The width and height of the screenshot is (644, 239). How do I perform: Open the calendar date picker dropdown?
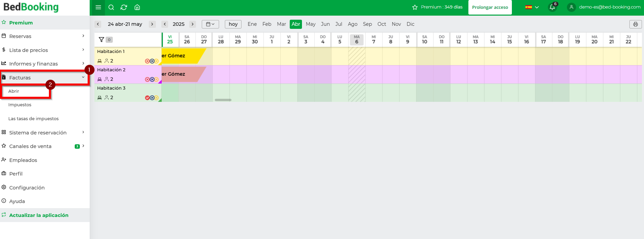(x=210, y=24)
